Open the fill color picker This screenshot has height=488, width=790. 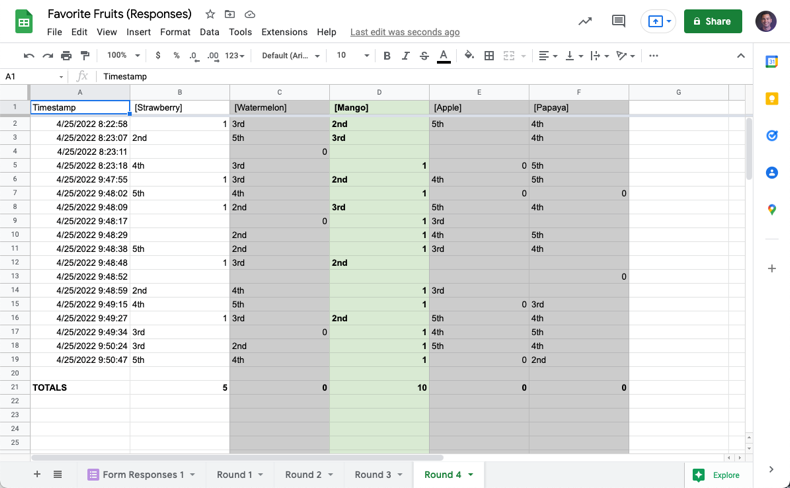469,56
